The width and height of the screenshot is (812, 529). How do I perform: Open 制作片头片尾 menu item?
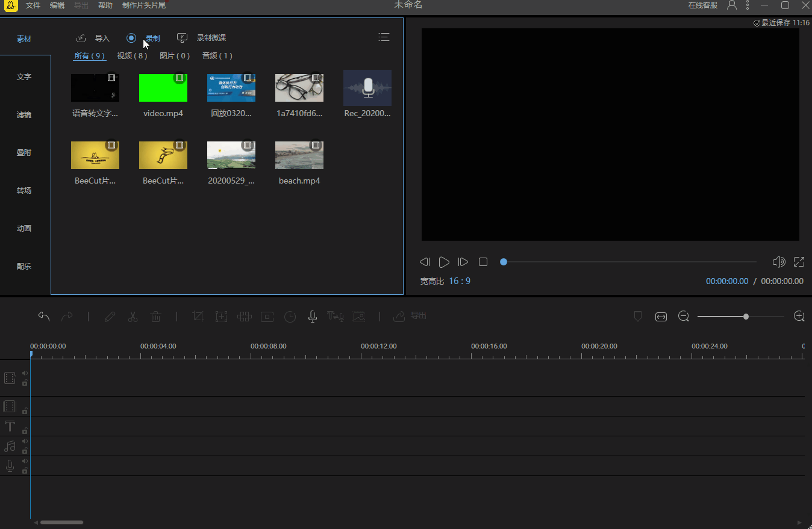144,5
